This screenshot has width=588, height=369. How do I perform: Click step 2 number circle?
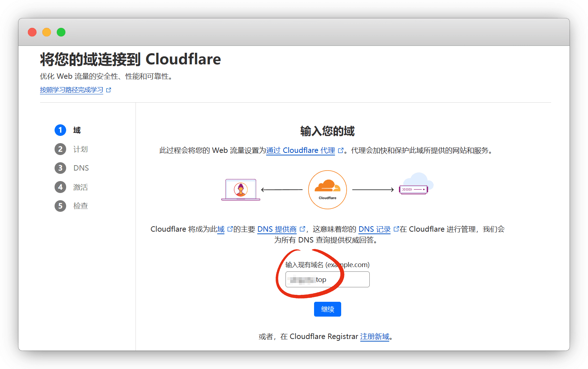60,149
